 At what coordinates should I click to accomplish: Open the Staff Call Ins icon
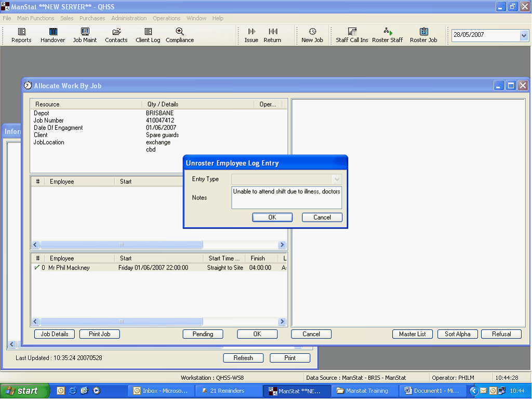tap(352, 32)
